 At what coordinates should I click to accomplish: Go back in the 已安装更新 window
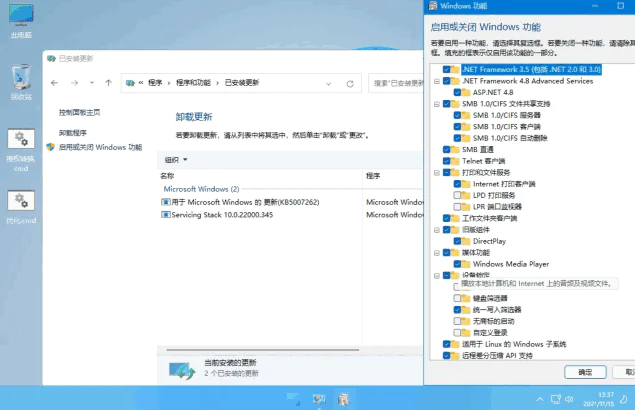[55, 83]
